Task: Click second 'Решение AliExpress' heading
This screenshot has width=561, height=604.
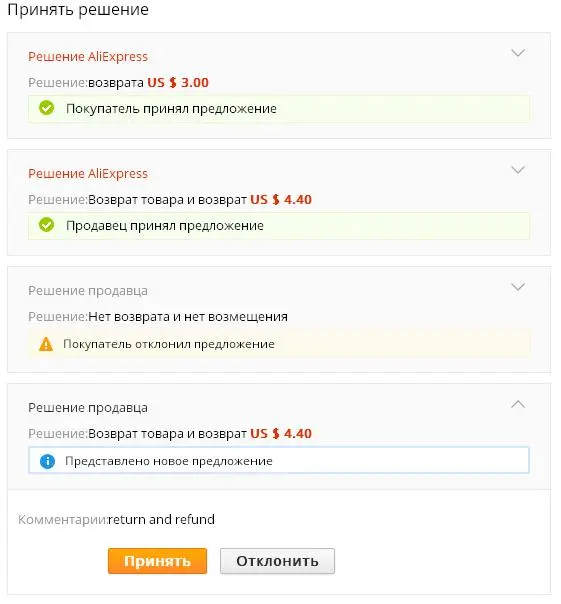Action: pyautogui.click(x=88, y=174)
